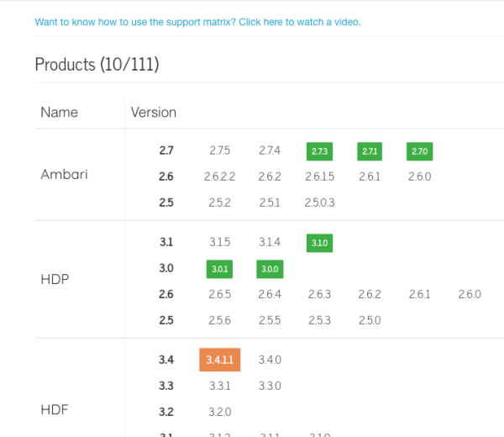Select HDP version 3.1.5
Viewport: 504px width, 437px height.
219,243
